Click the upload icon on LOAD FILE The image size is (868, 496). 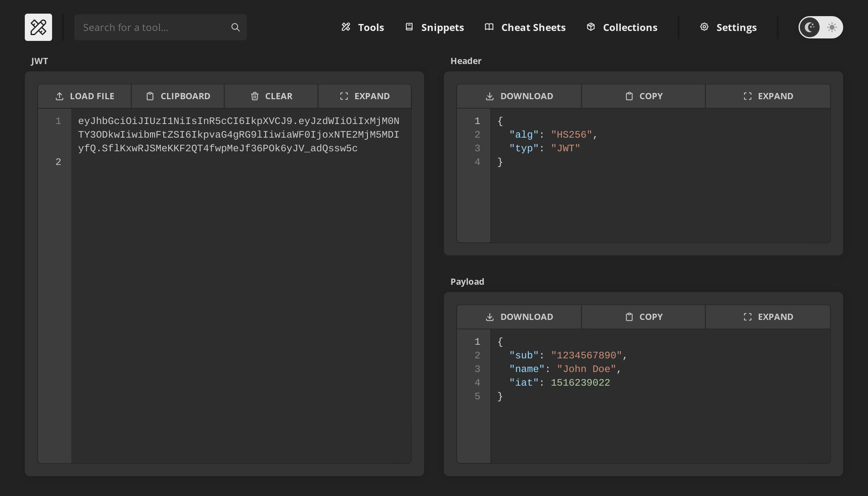click(x=60, y=96)
